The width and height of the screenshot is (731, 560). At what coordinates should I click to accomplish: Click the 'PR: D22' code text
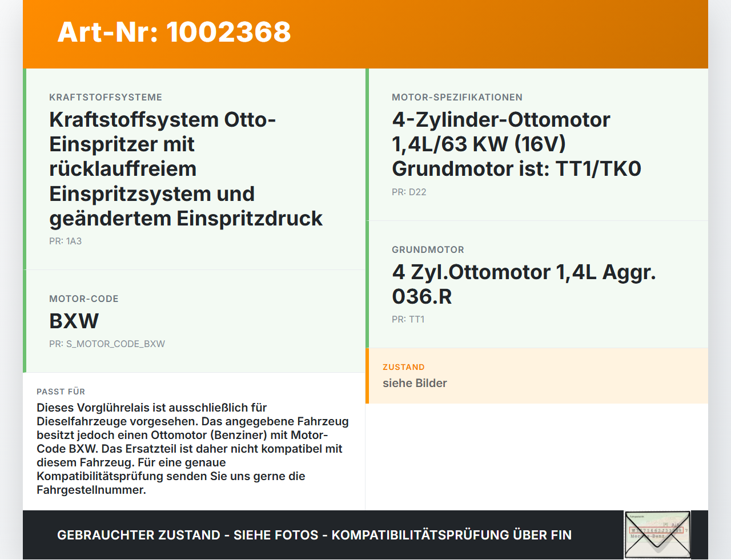409,192
